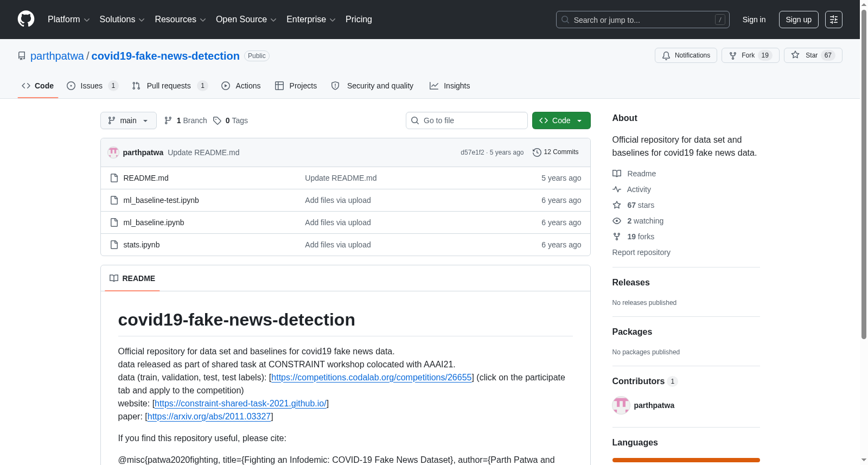The height and width of the screenshot is (465, 868).
Task: Open the Contributors heading link
Action: 645,381
